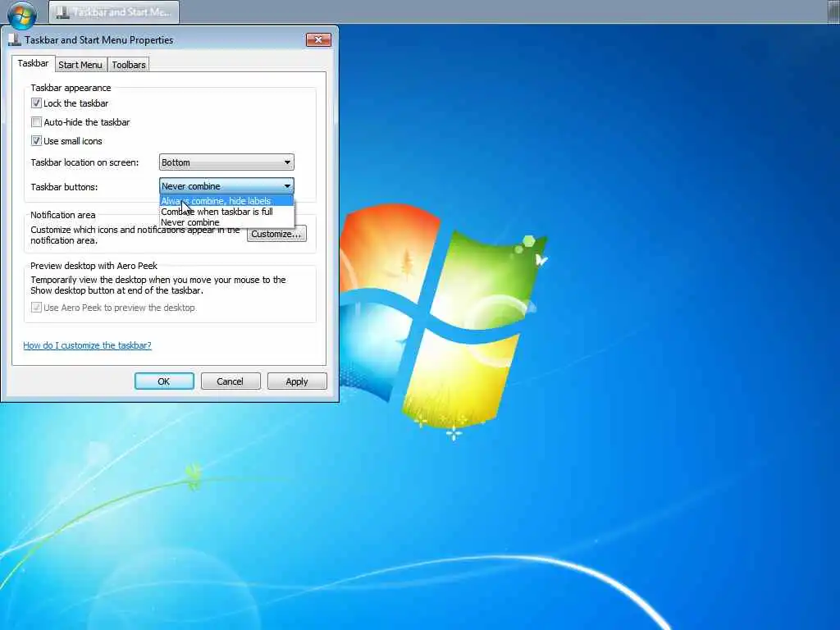
Task: Switch to the Toolbars tab
Action: (x=129, y=65)
